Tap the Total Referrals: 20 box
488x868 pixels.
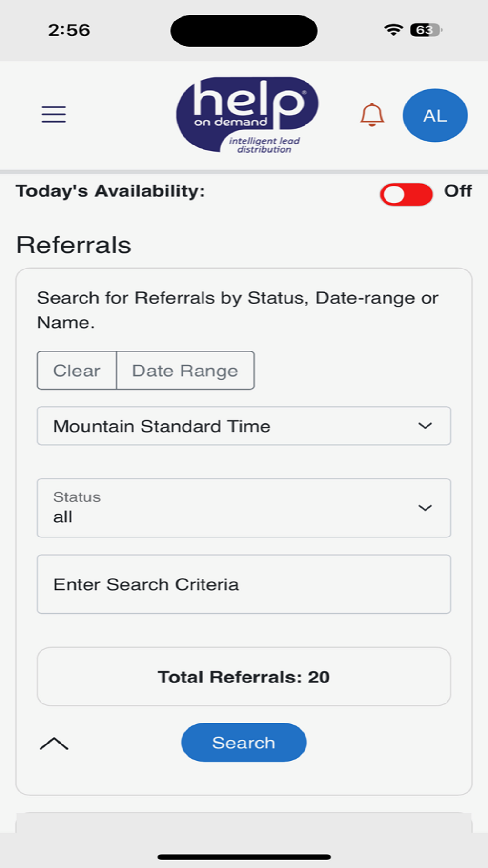coord(244,677)
